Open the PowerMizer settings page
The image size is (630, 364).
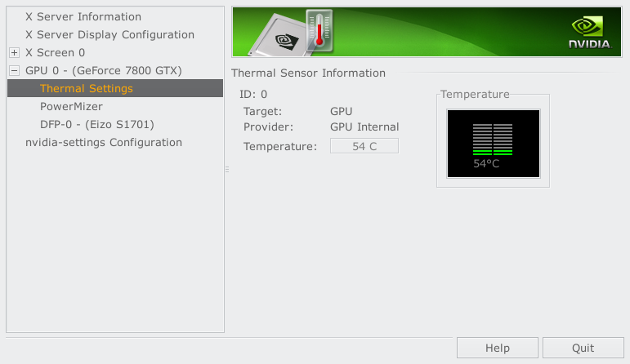click(x=71, y=106)
